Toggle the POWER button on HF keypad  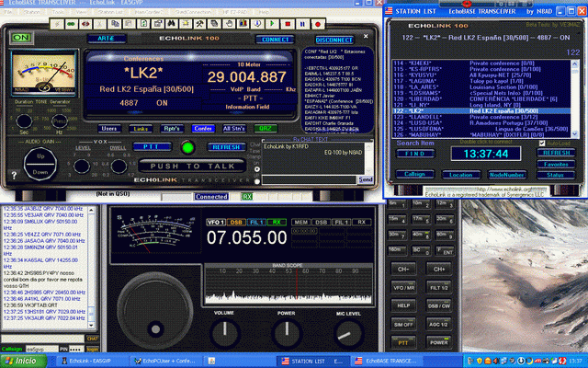pos(439,342)
